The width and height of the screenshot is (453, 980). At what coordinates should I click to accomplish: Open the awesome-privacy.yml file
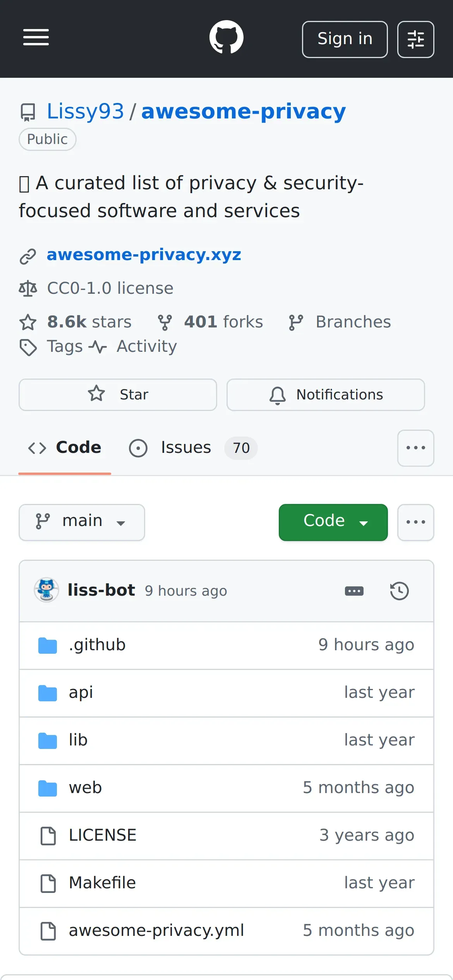(x=156, y=930)
